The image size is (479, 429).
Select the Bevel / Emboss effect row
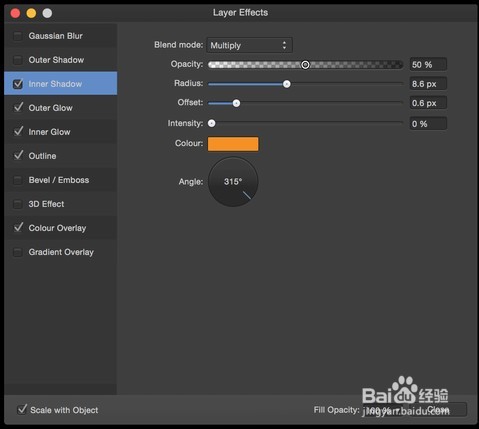point(61,180)
